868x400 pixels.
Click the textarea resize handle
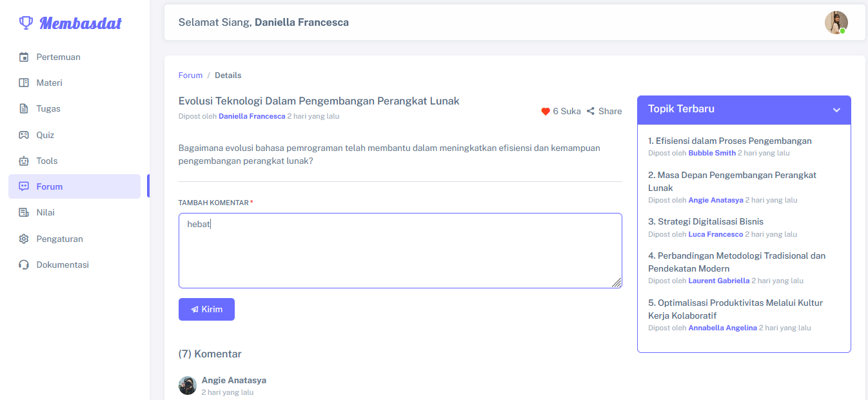tap(616, 283)
